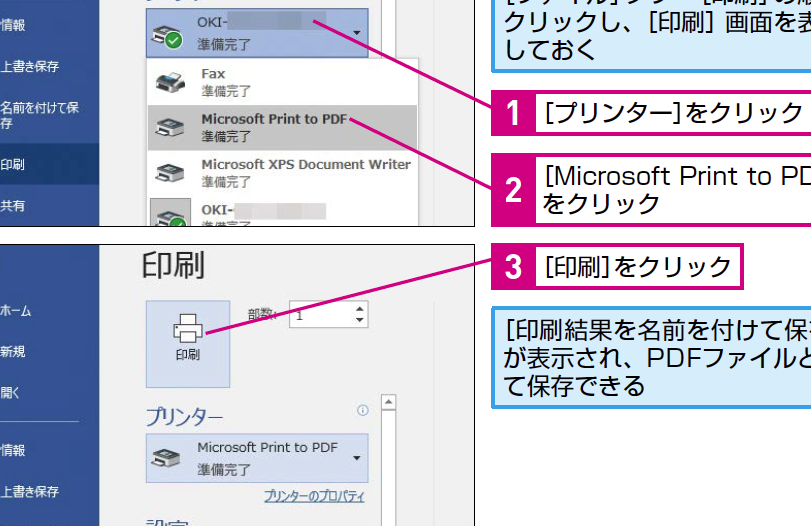Screen dimensions: 811x526
Task: Click the 部数 copies number field
Action: pos(319,315)
